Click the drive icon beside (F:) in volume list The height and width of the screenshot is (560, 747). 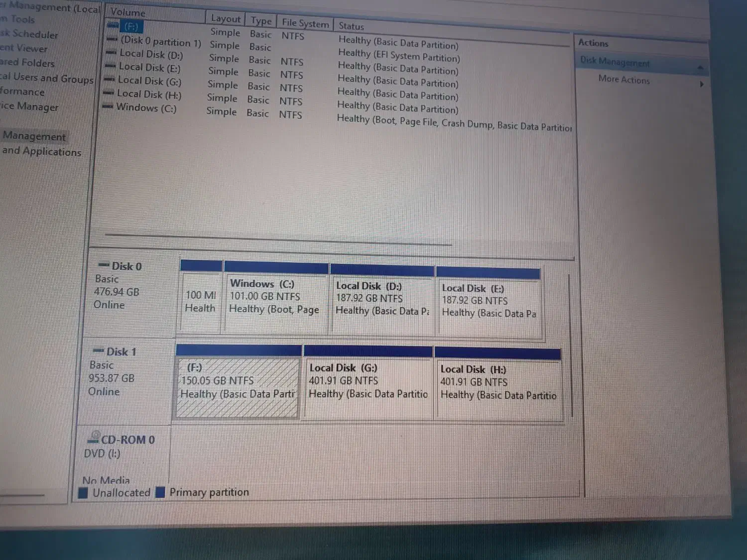[x=114, y=25]
